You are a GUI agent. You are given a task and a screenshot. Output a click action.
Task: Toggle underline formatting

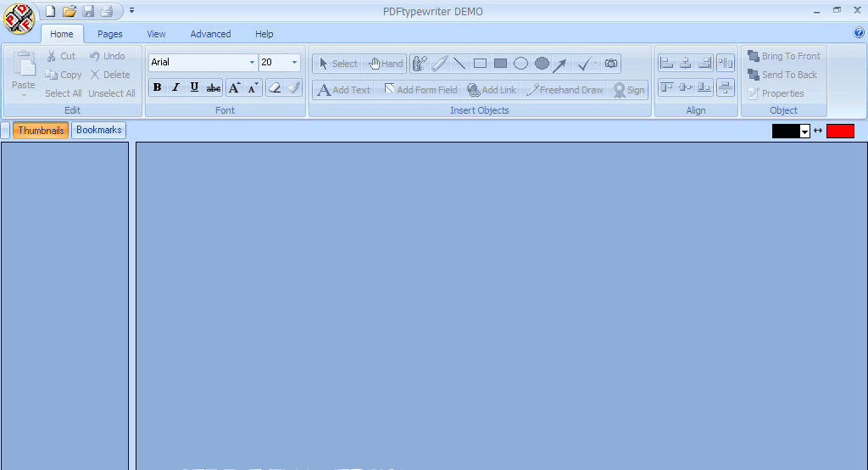[x=194, y=87]
